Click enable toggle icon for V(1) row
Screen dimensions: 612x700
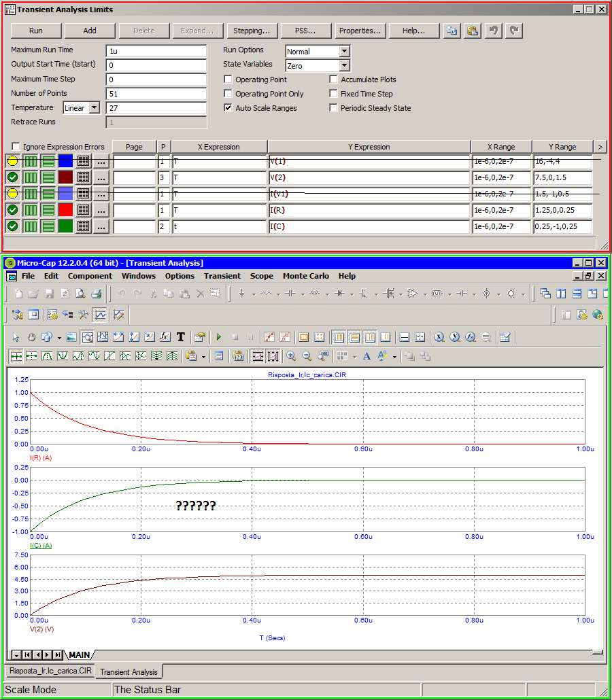point(12,161)
